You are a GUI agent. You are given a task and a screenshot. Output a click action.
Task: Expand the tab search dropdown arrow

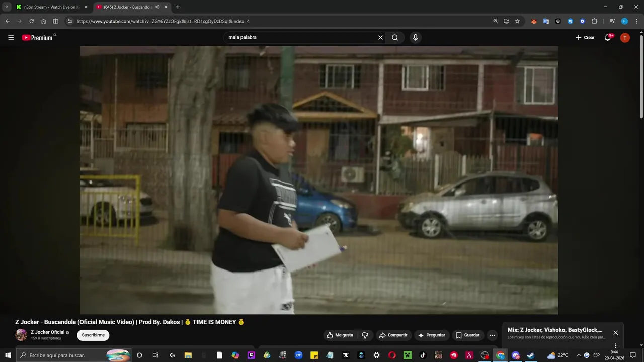(x=7, y=7)
